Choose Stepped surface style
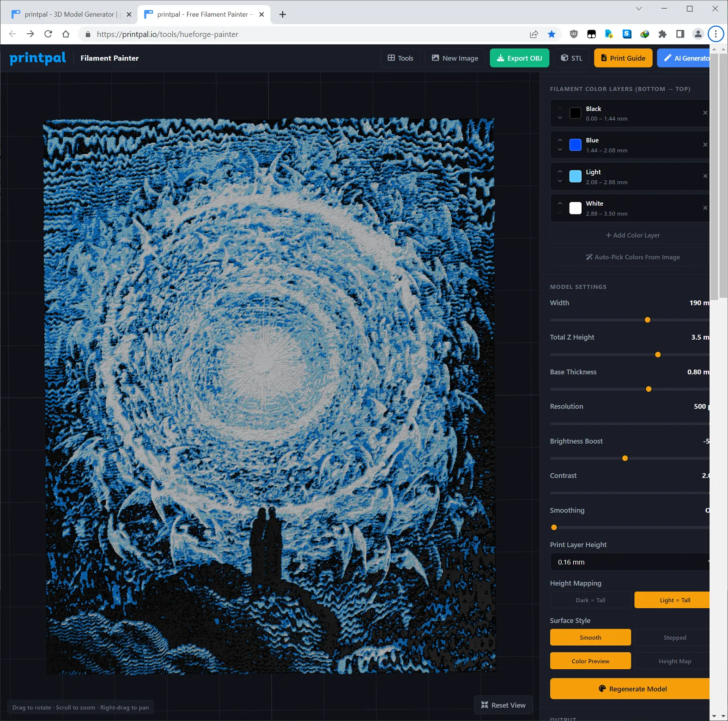 (672, 637)
